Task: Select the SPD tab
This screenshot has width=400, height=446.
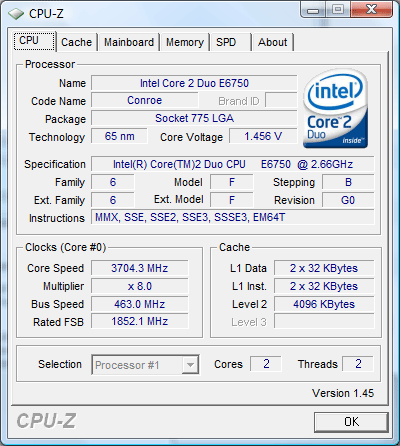Action: [x=231, y=42]
